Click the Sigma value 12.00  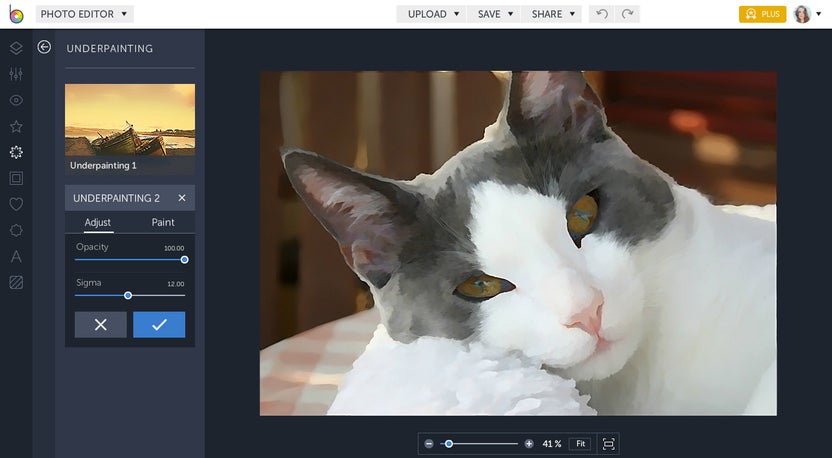(x=176, y=284)
